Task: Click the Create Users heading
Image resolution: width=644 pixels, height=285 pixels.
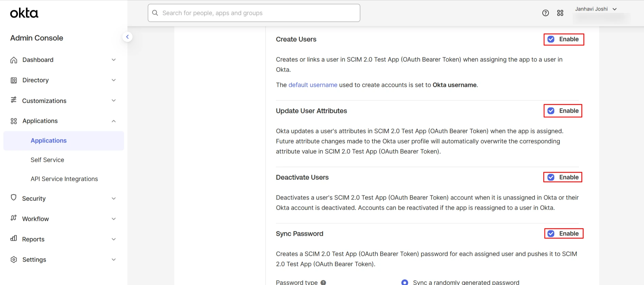Action: 296,39
